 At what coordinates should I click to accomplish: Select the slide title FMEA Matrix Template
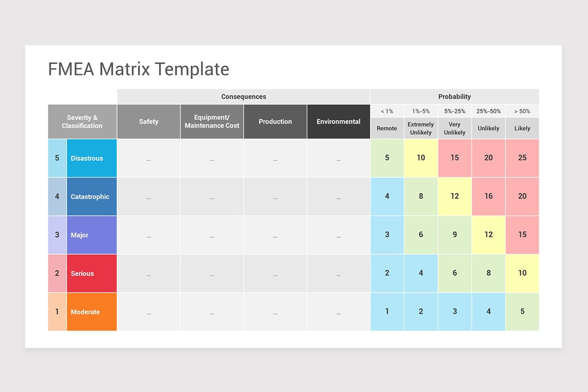tap(138, 69)
